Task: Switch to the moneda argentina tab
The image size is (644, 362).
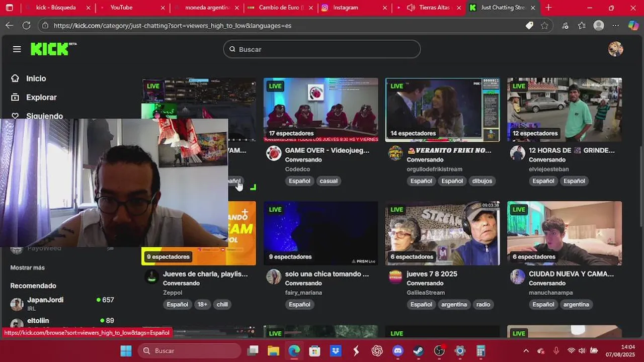Action: (x=206, y=8)
